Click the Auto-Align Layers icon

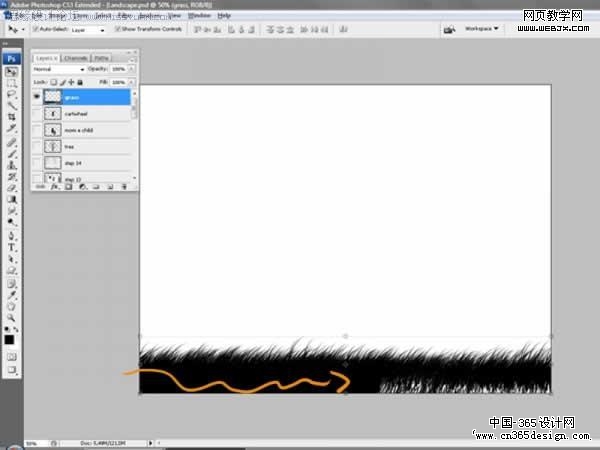(343, 29)
